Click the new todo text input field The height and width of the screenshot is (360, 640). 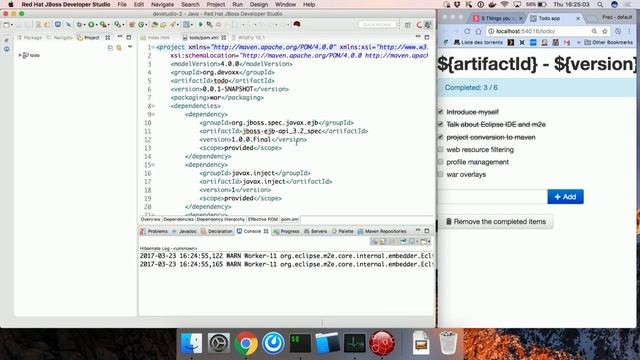(x=492, y=197)
